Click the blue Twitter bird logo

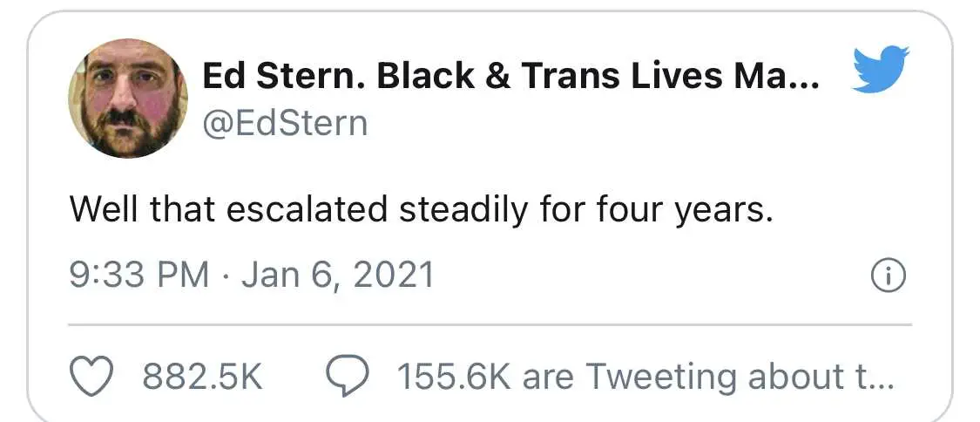point(880,69)
